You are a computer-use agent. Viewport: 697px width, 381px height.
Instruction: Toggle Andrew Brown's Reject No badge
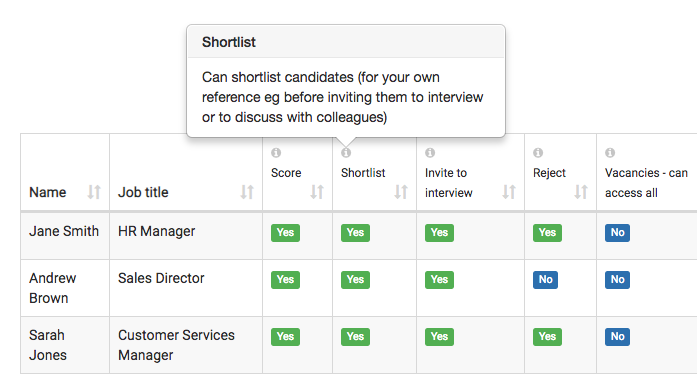coord(545,280)
